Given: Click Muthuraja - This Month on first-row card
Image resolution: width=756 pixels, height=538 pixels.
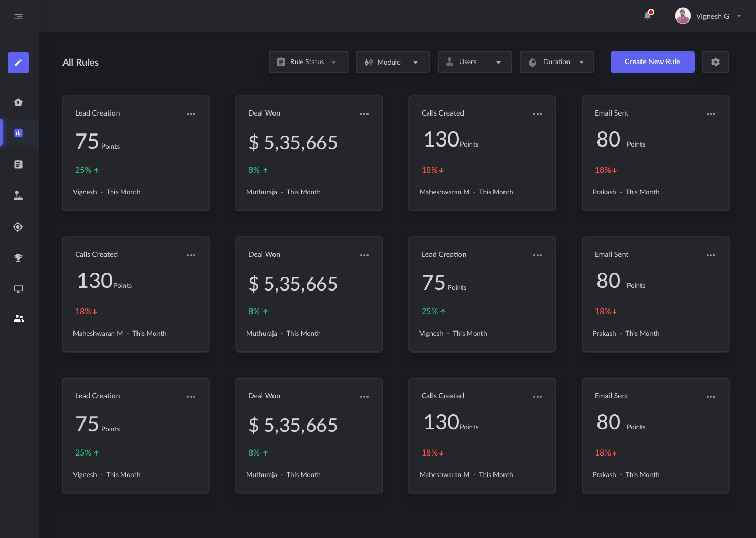Looking at the screenshot, I should coord(283,192).
